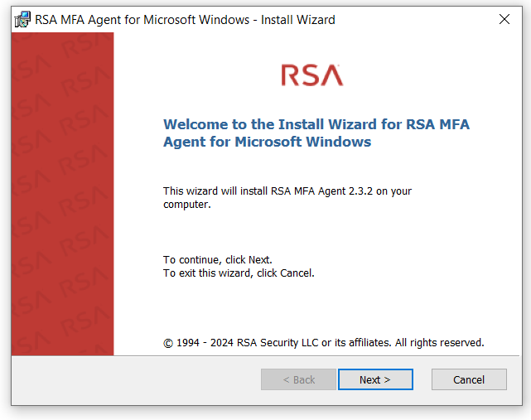Click the installer icon in the title bar
531x420 pixels.
[x=22, y=19]
